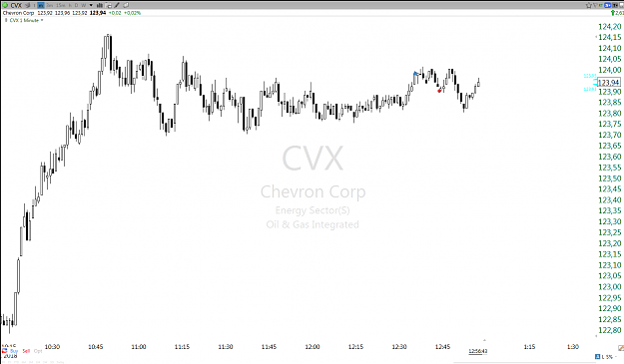Expand the CVX 1 Minute plot dropdown

click(42, 20)
